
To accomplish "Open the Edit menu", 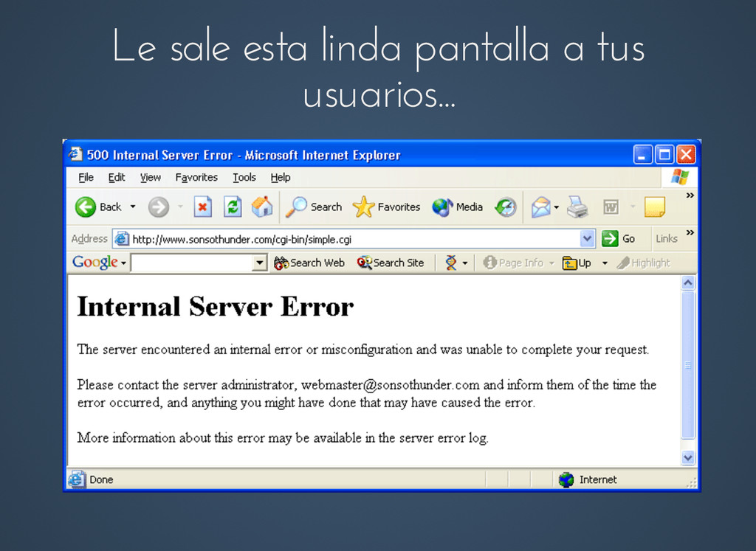I will (117, 177).
